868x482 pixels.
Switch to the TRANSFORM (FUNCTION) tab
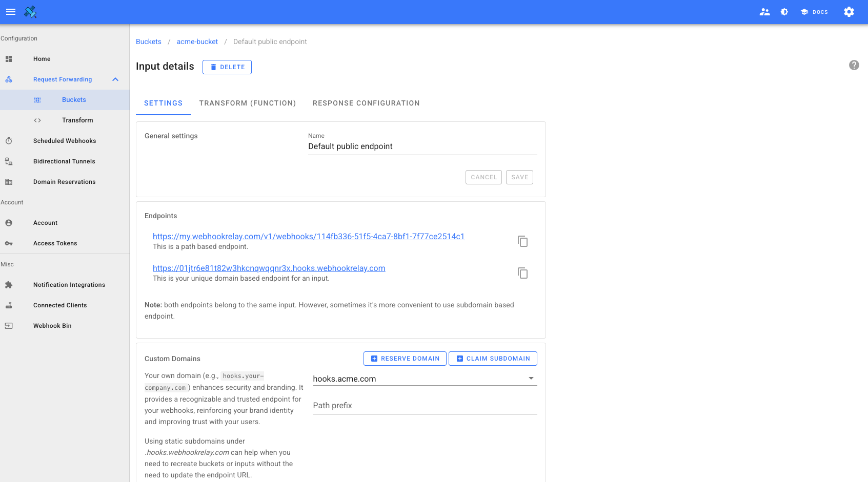point(248,103)
